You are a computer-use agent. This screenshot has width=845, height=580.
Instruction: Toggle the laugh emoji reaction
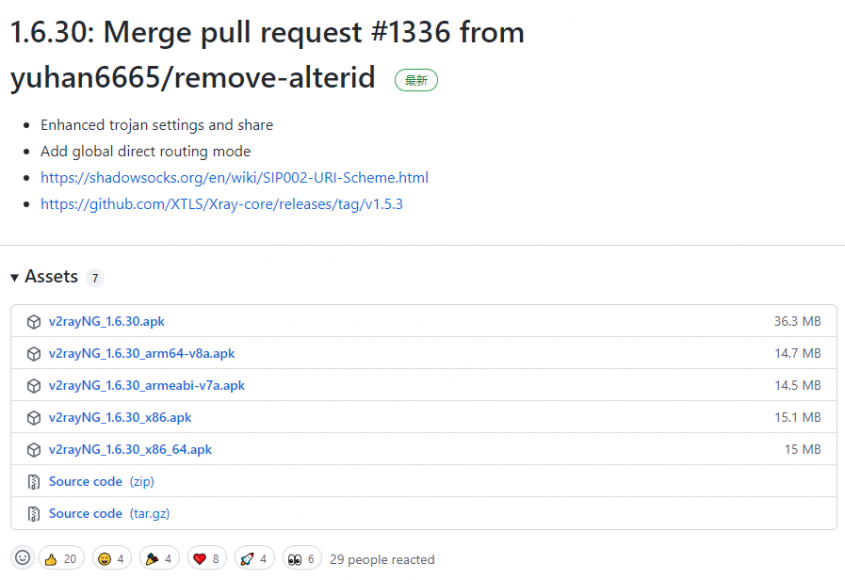(x=112, y=559)
